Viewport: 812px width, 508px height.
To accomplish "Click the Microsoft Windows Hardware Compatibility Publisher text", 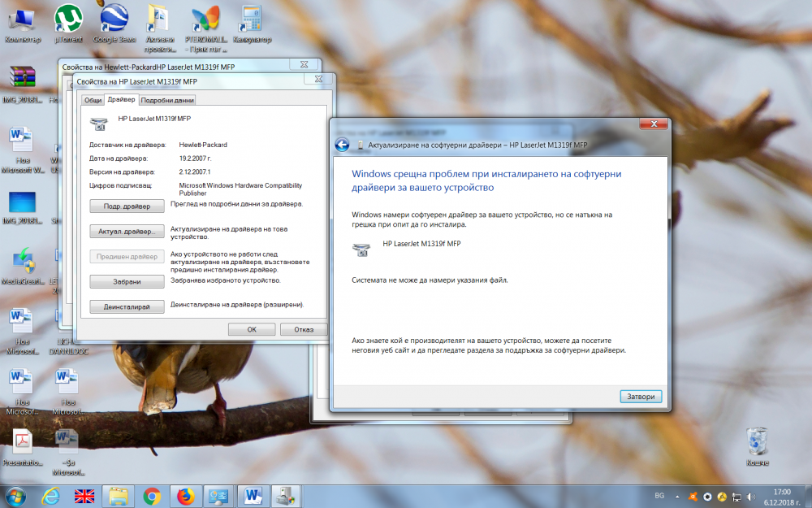I will coord(240,189).
